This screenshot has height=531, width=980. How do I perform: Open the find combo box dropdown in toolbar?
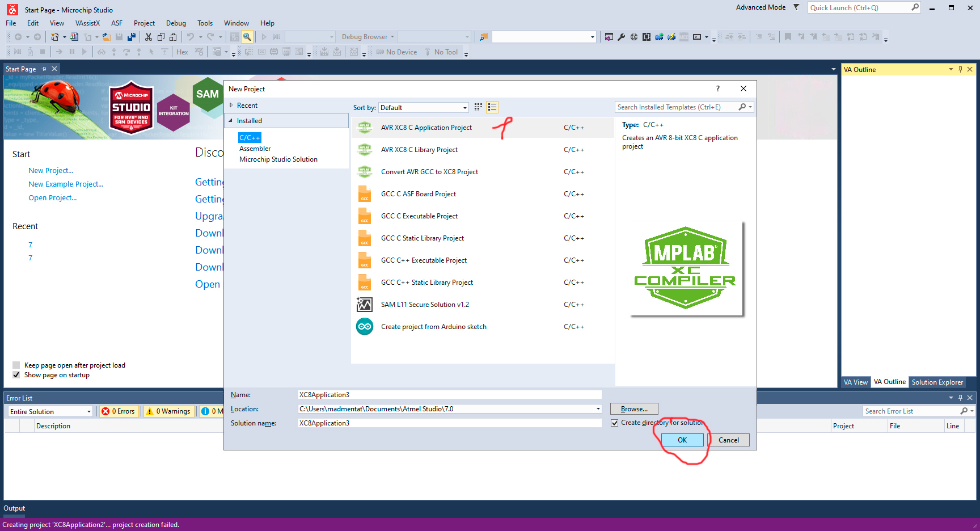[592, 37]
